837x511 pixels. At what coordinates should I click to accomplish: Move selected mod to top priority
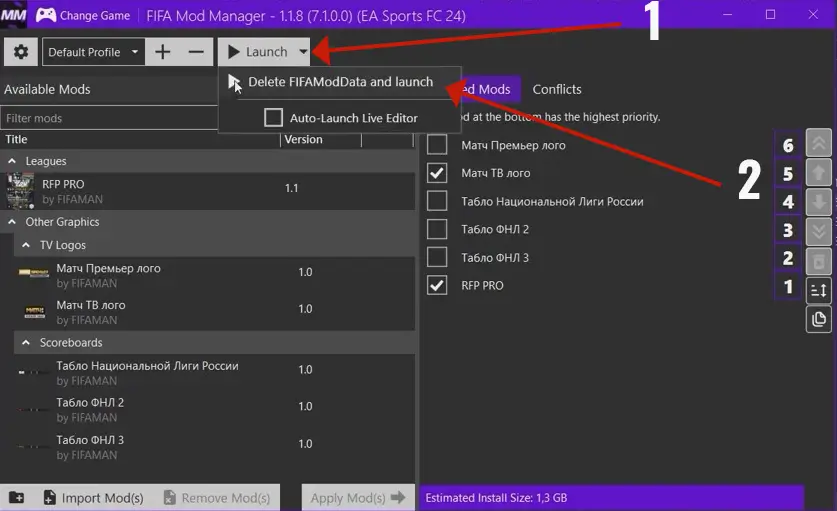818,143
